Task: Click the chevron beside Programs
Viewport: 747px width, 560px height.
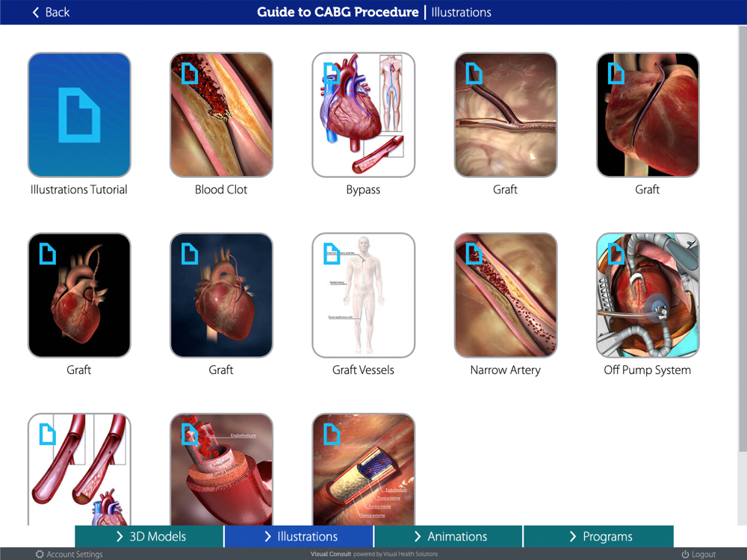Action: [x=573, y=536]
